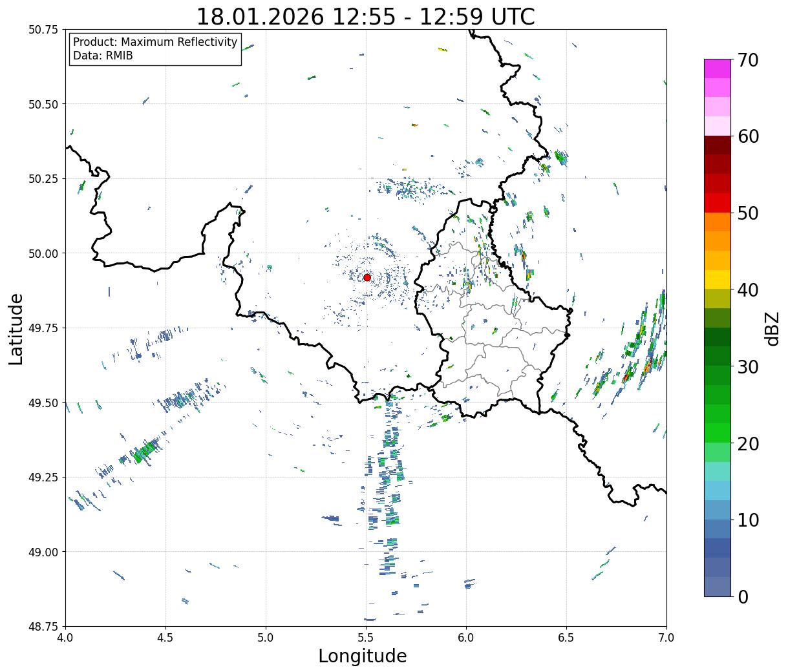Select the 'Data: RMIB' legend text

103,56
